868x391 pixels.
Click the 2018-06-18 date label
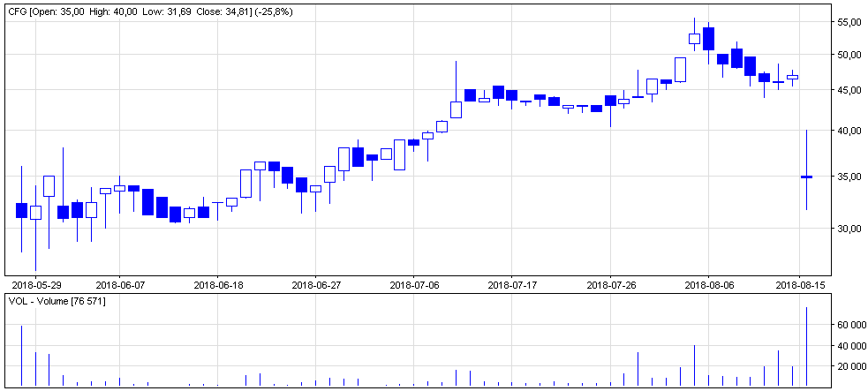tap(217, 285)
